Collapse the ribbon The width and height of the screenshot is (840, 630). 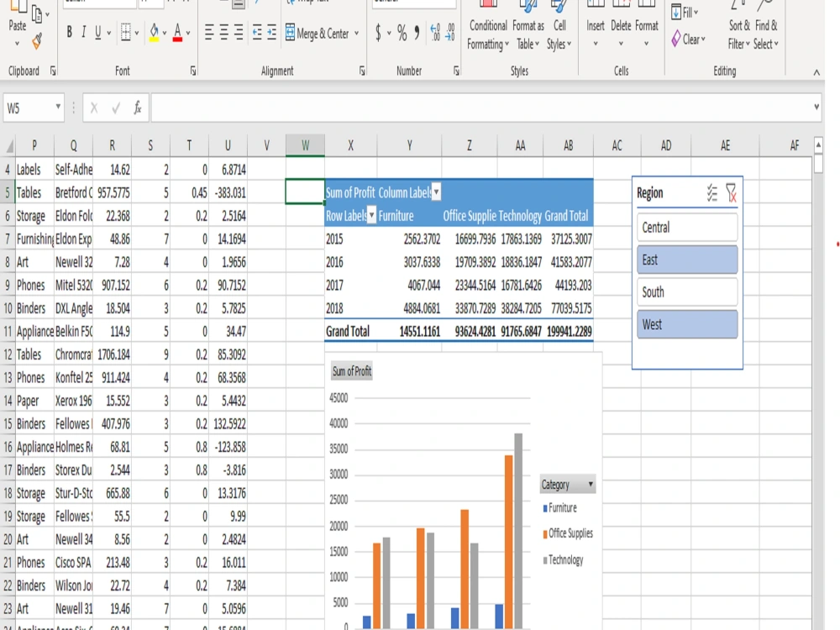click(816, 72)
